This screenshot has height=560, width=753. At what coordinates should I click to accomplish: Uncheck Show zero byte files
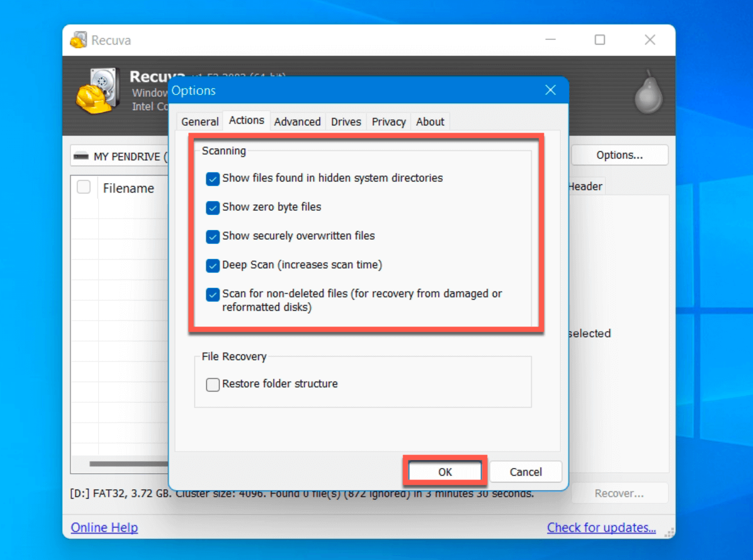[213, 208]
